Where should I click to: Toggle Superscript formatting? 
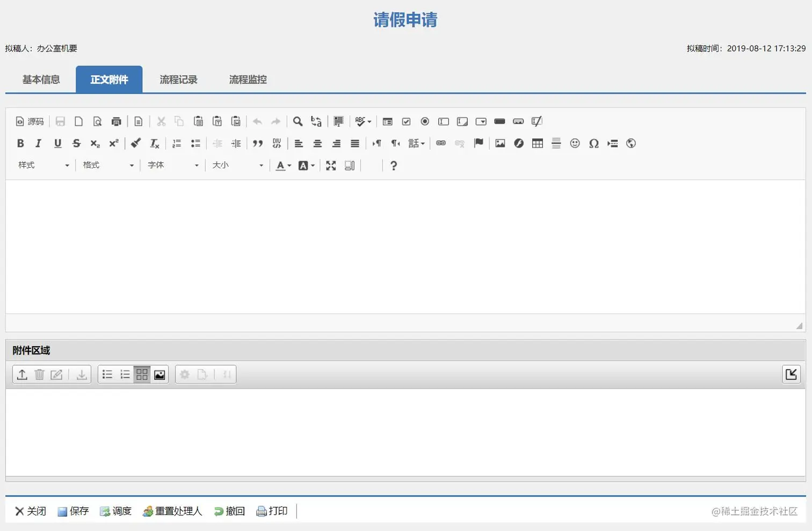click(x=114, y=143)
